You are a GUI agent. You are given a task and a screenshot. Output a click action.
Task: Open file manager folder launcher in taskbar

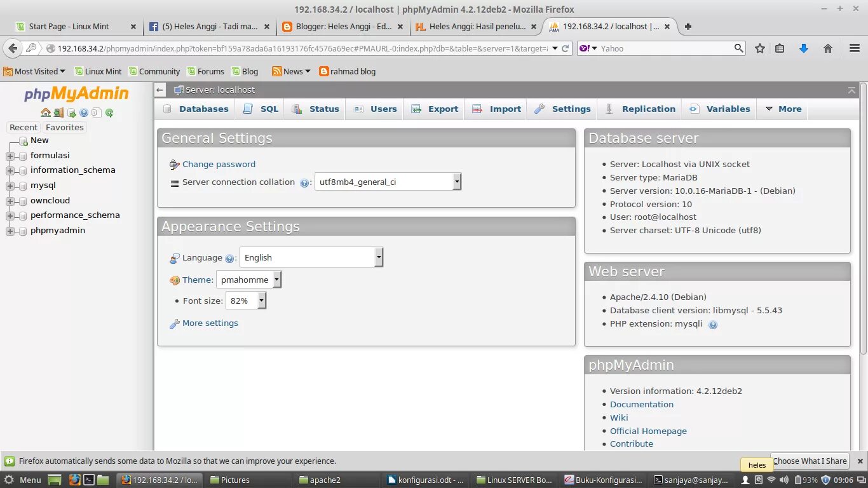pos(103,480)
